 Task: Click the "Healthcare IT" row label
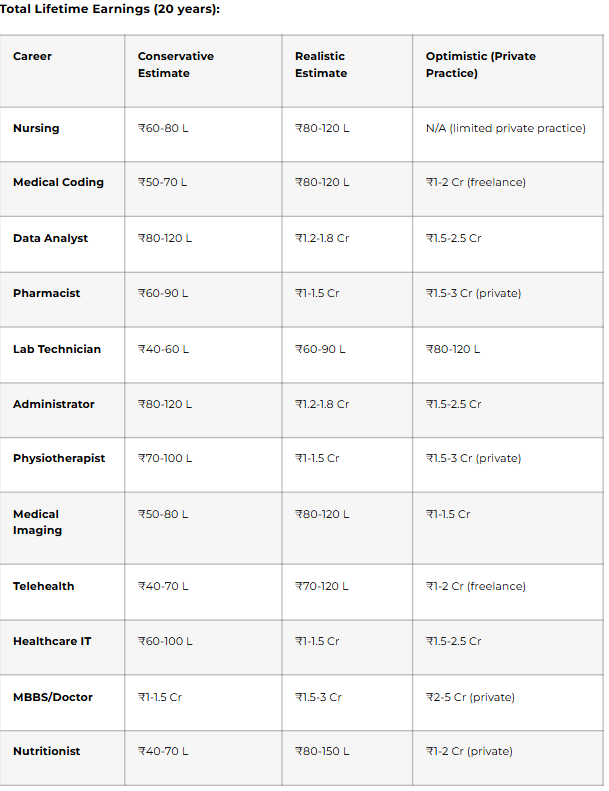tap(52, 641)
